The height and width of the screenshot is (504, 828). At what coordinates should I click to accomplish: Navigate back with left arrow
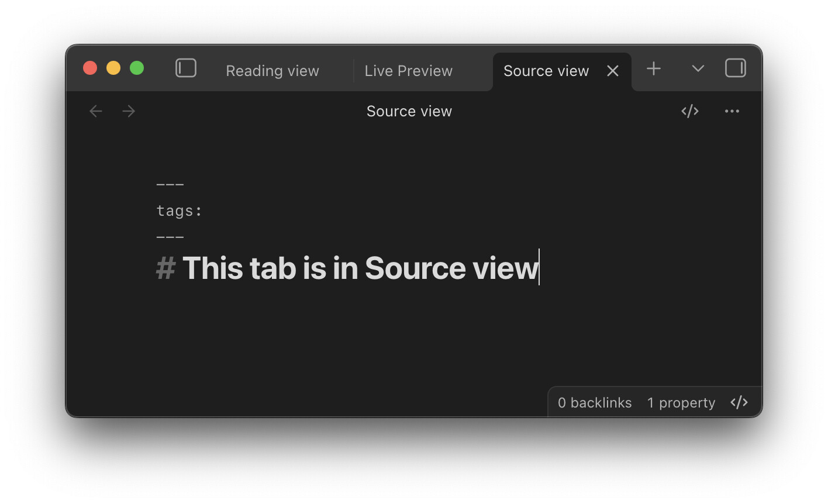click(x=96, y=111)
